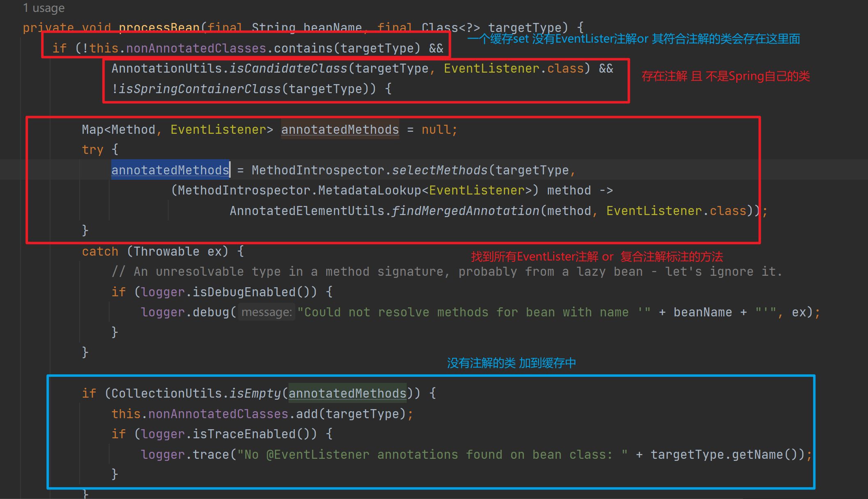Screen dimensions: 868x499
Task: Click the add method on nonAnnotatedClasses
Action: coord(307,414)
